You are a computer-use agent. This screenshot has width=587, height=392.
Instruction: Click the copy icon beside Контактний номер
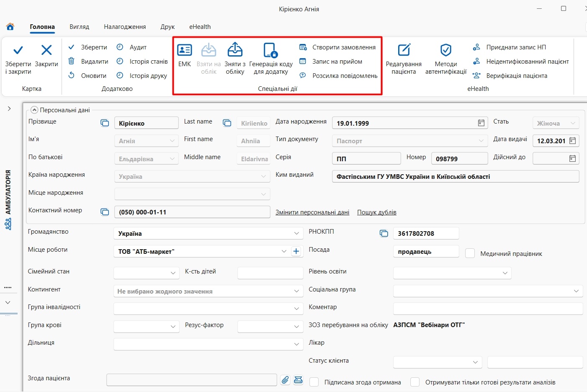coord(105,212)
